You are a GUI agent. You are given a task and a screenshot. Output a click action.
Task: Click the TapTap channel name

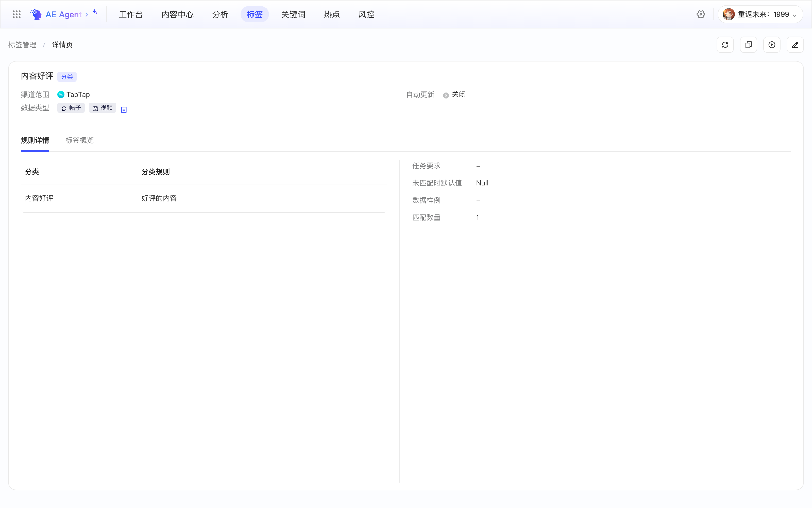(x=78, y=95)
